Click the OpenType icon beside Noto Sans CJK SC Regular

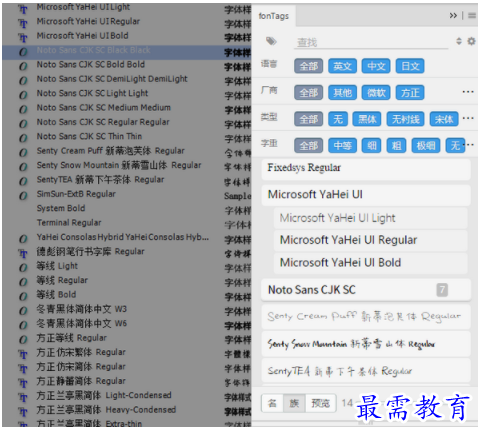coord(23,123)
